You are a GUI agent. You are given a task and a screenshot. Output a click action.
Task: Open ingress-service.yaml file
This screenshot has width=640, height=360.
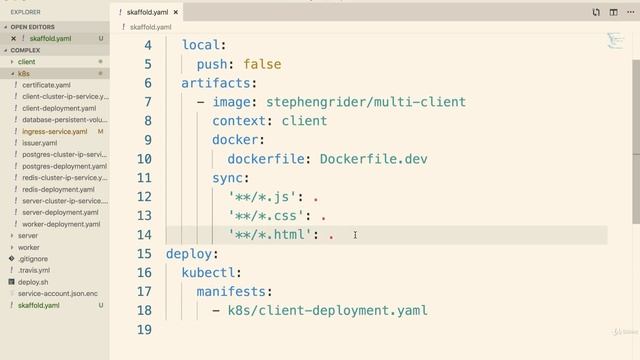click(x=55, y=131)
